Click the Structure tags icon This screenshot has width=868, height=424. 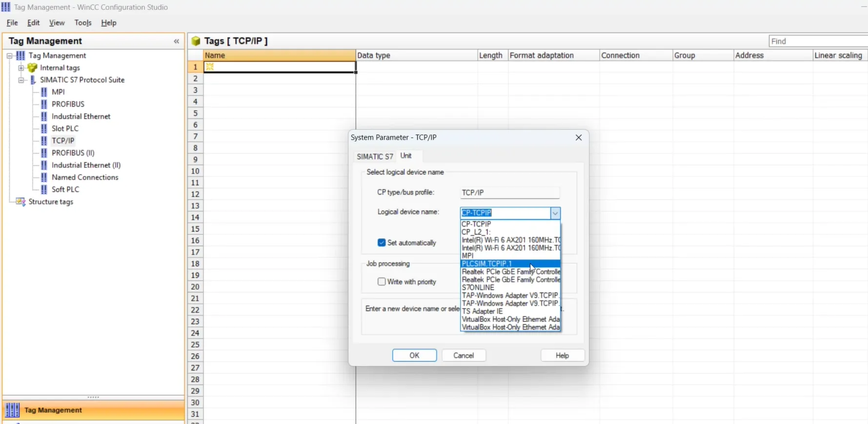click(20, 201)
